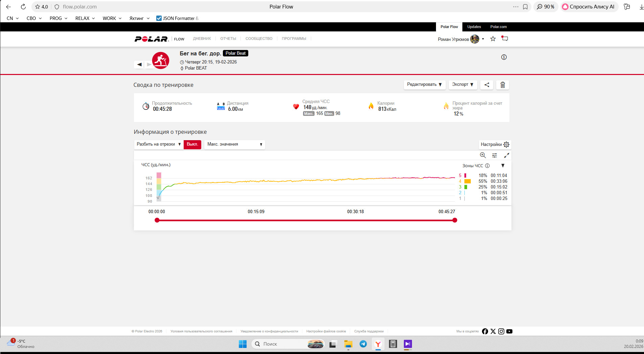Open ОТЧЕТЫ menu item
The width and height of the screenshot is (644, 354).
tap(228, 39)
